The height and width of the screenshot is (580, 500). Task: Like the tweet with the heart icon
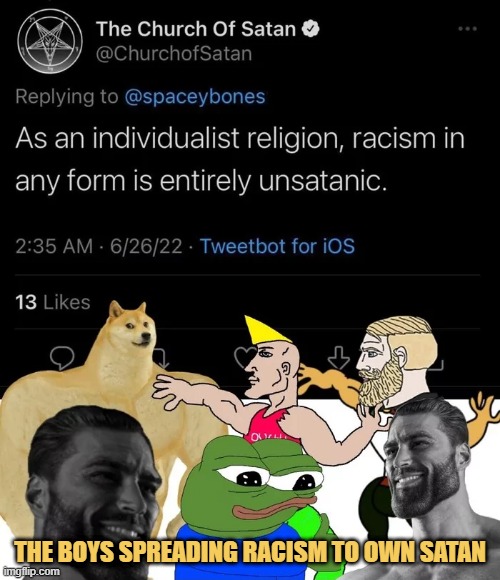[244, 357]
